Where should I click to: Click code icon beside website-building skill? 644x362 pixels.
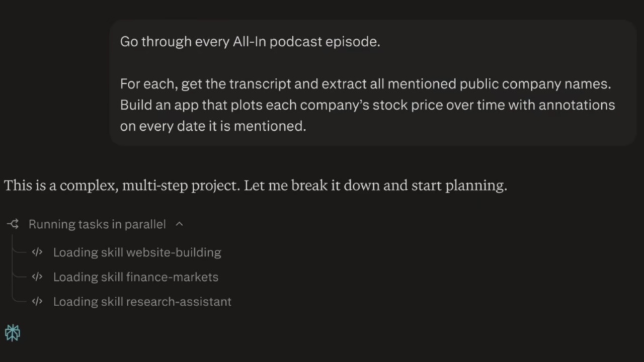coord(37,252)
